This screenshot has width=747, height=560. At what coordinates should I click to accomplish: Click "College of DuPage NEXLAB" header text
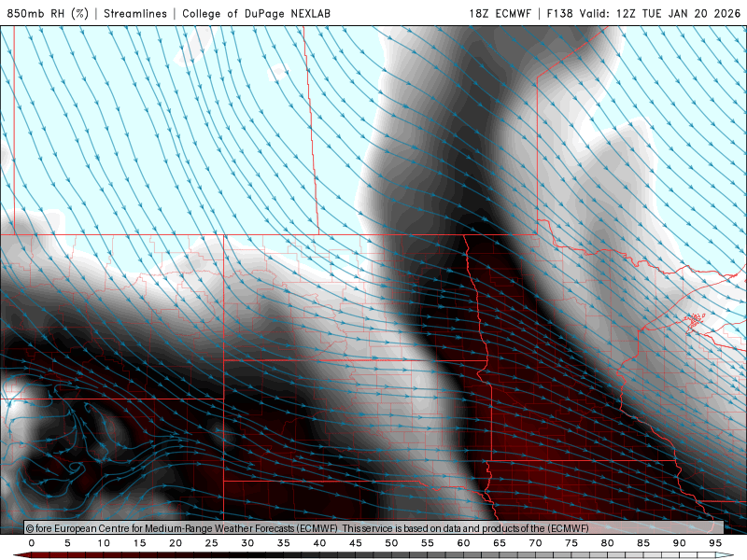click(x=256, y=13)
